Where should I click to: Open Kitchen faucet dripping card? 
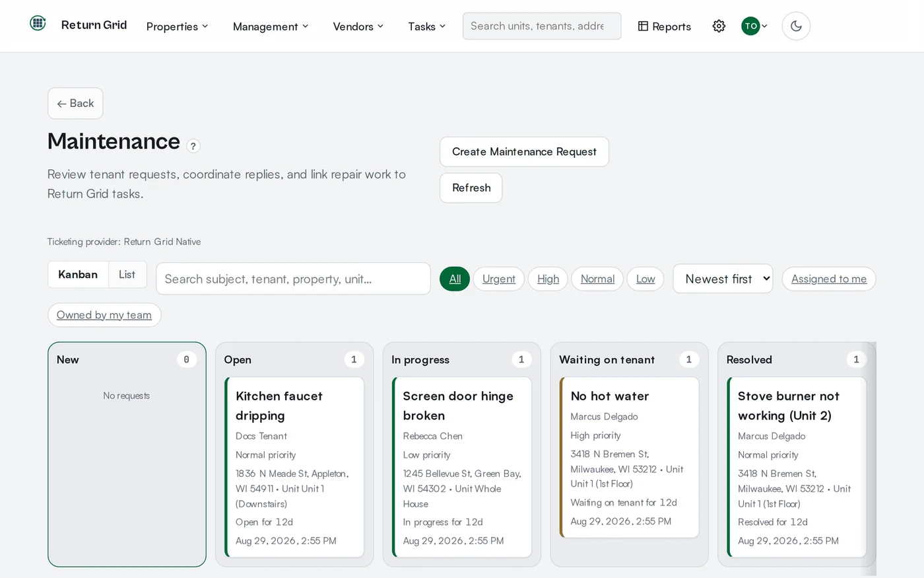[294, 467]
